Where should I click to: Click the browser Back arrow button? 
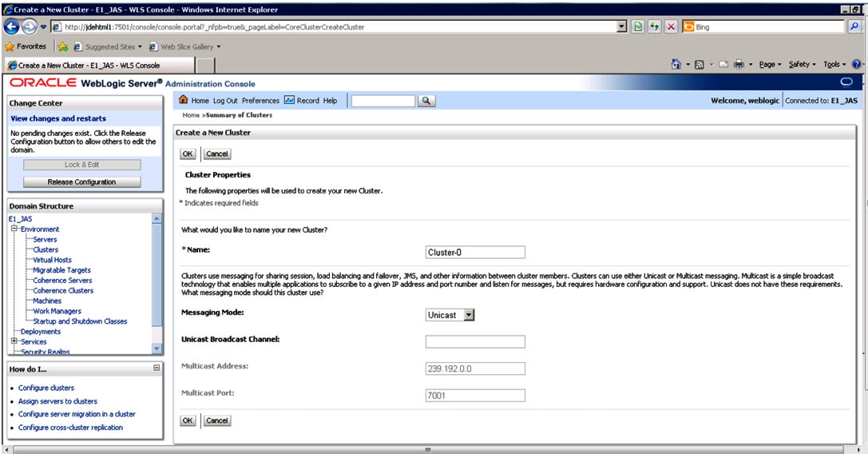pos(12,26)
